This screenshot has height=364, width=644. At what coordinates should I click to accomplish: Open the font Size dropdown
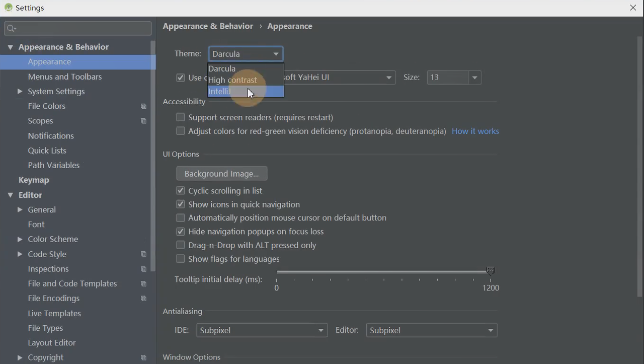coord(474,78)
